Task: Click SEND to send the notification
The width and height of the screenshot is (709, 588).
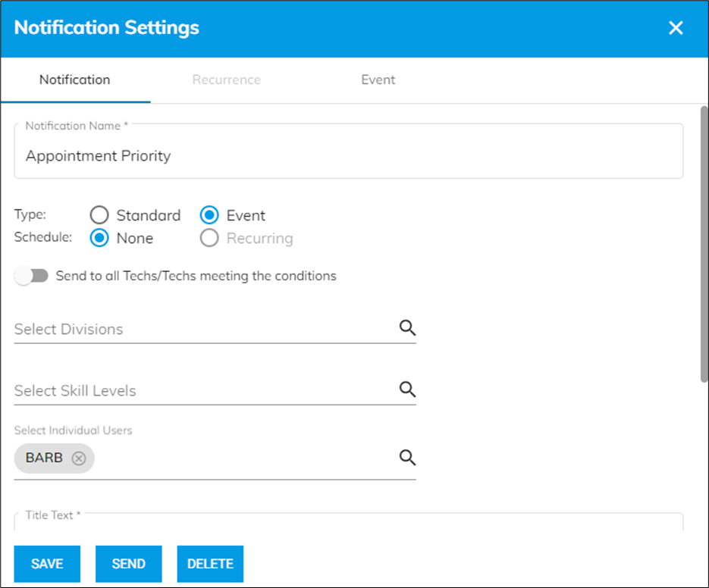Action: [x=128, y=564]
